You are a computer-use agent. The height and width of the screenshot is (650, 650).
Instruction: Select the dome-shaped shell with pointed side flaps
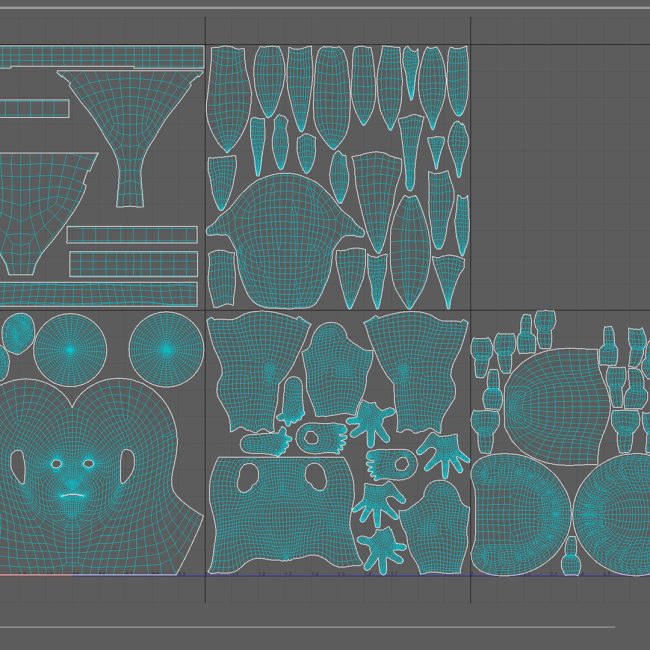click(x=284, y=241)
